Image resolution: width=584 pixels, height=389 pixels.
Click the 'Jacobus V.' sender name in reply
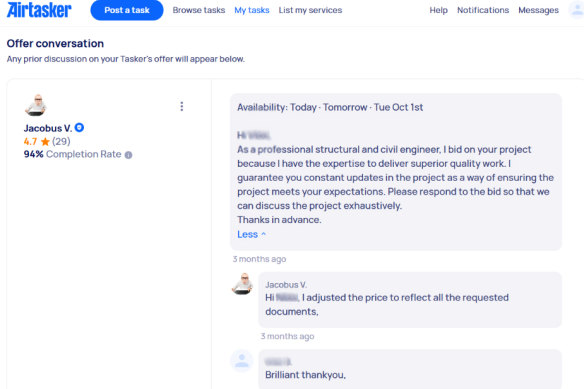pos(286,285)
